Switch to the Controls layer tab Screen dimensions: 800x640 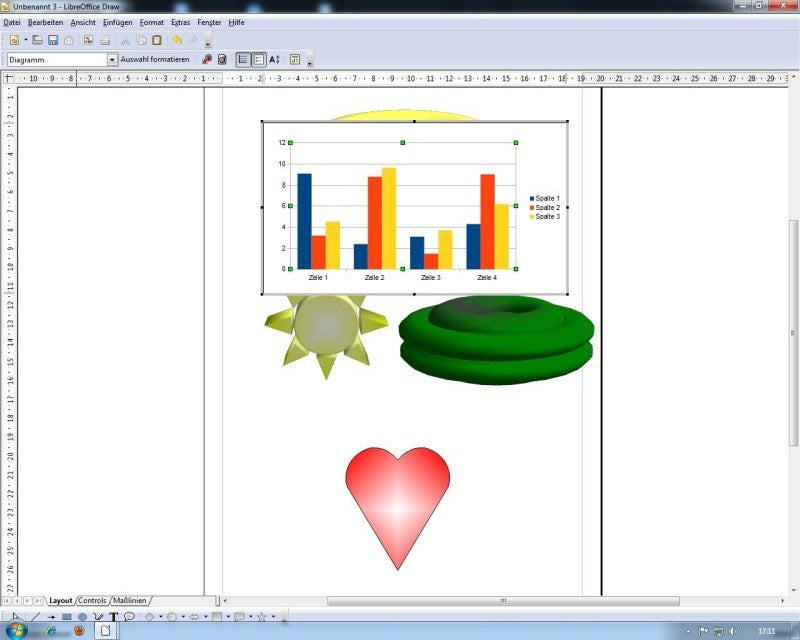[x=92, y=601]
